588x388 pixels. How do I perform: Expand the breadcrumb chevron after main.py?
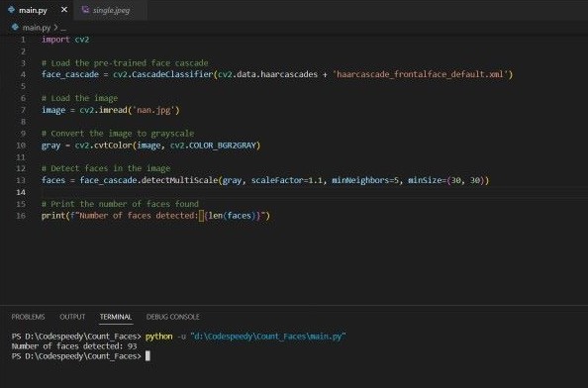point(55,28)
